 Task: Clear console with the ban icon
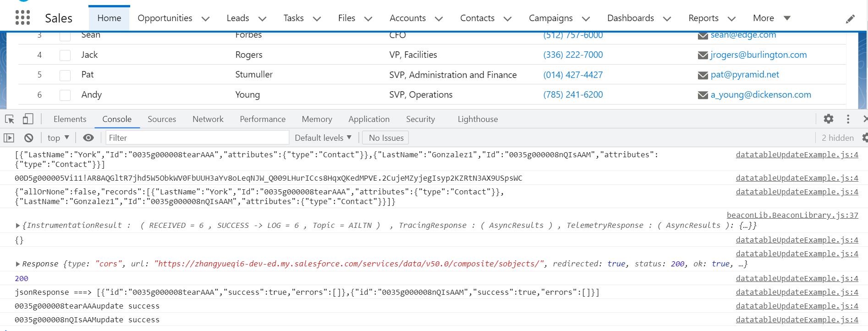pos(29,138)
